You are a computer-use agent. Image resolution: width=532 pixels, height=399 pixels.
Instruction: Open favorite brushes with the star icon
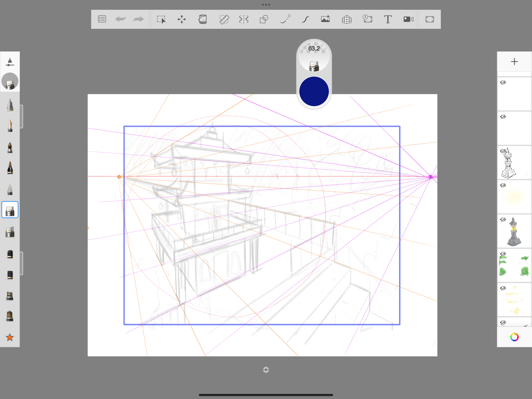pos(10,337)
